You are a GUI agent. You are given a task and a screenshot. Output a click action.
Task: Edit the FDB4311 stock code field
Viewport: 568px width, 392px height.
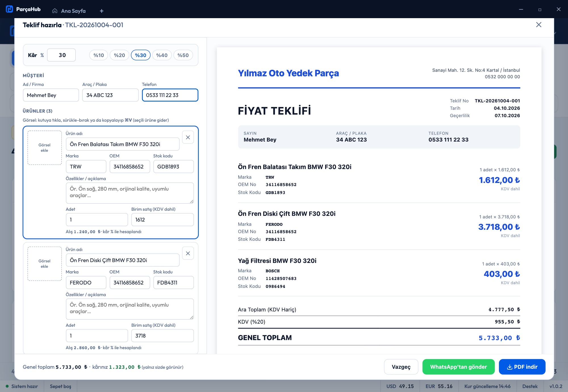[x=174, y=283]
